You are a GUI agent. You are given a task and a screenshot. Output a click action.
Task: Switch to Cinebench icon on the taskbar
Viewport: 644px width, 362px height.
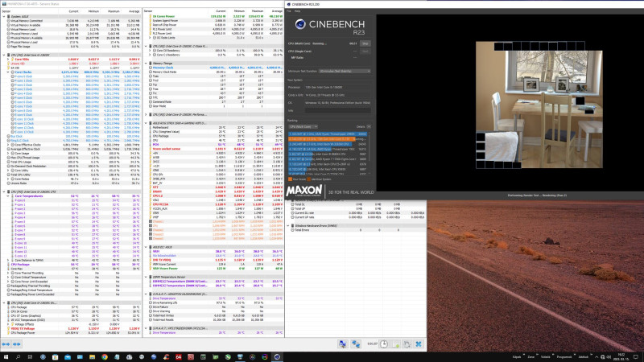point(277,357)
